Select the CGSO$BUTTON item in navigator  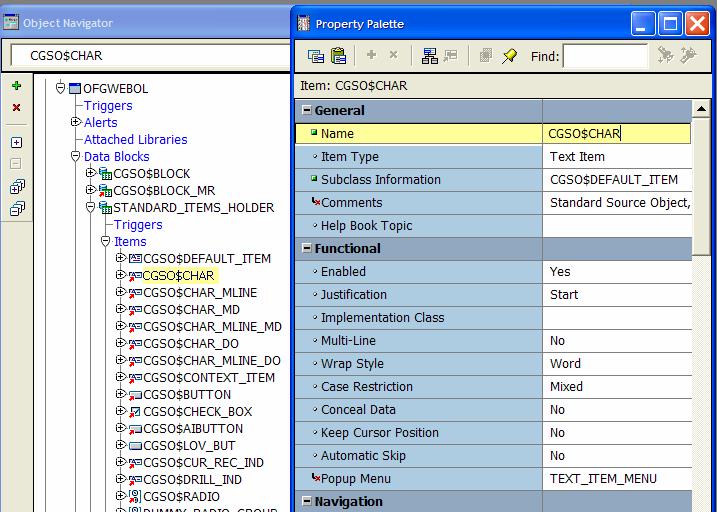(187, 394)
